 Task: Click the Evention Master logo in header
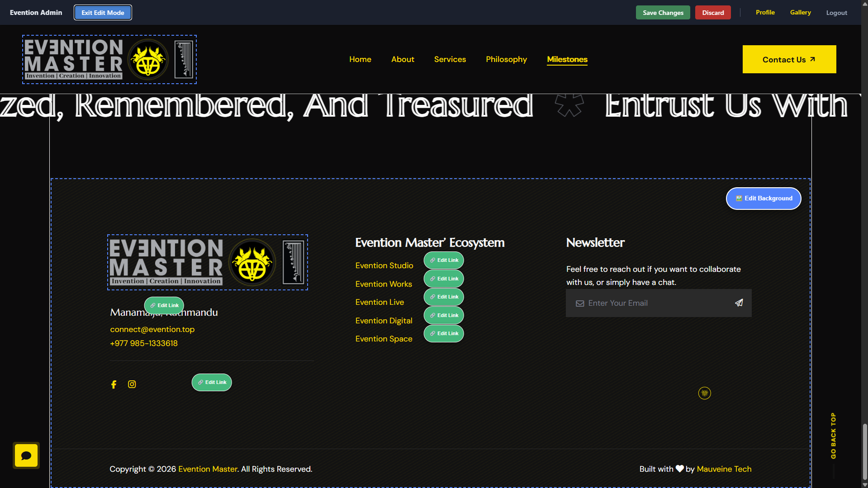[x=109, y=60]
